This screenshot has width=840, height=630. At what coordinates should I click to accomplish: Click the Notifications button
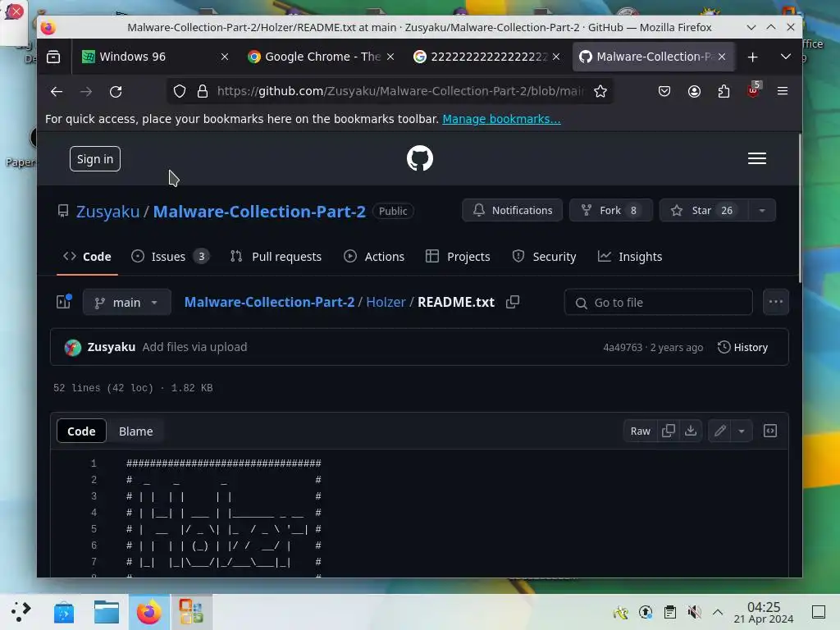(x=512, y=211)
